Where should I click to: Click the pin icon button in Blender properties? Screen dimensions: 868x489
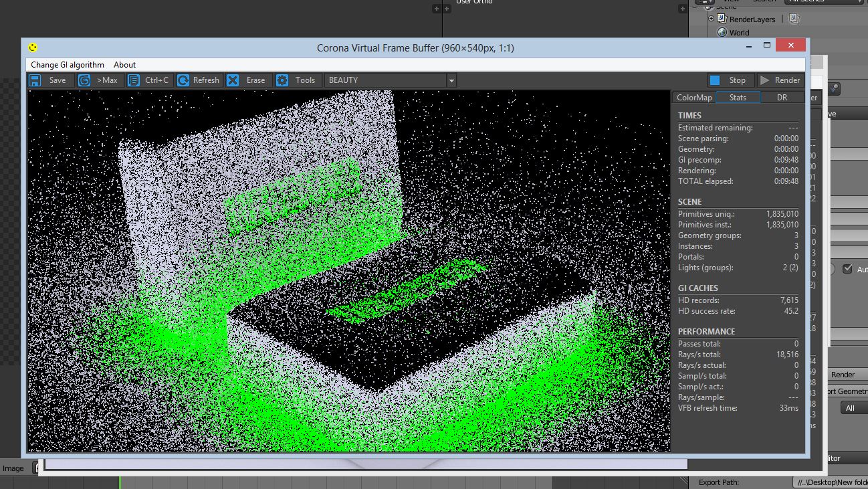835,88
